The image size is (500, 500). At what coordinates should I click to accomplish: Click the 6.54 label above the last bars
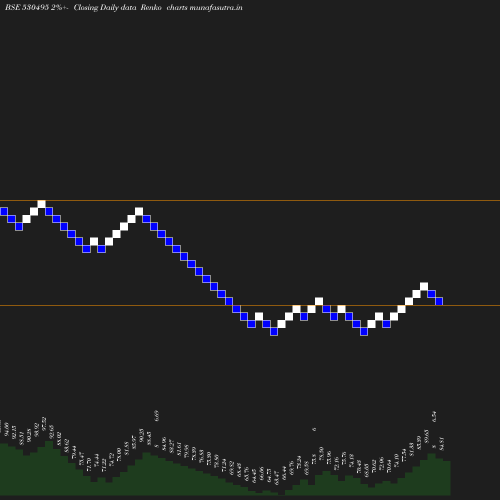coord(434,417)
